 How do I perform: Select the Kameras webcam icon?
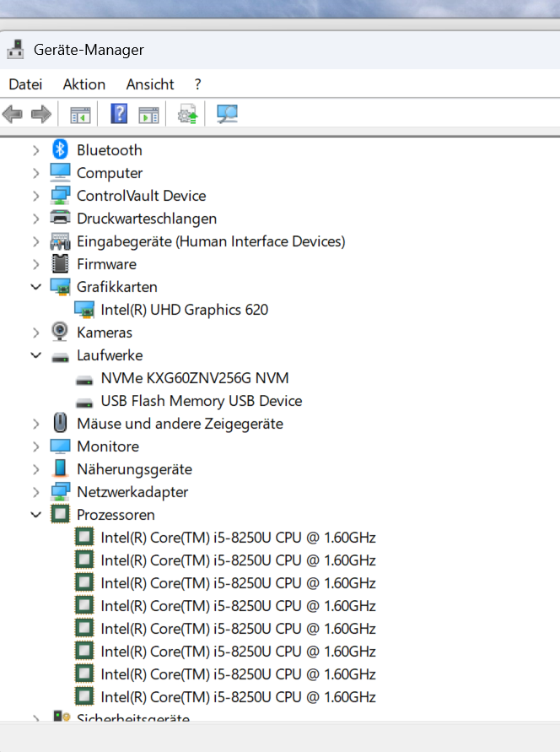pyautogui.click(x=60, y=332)
